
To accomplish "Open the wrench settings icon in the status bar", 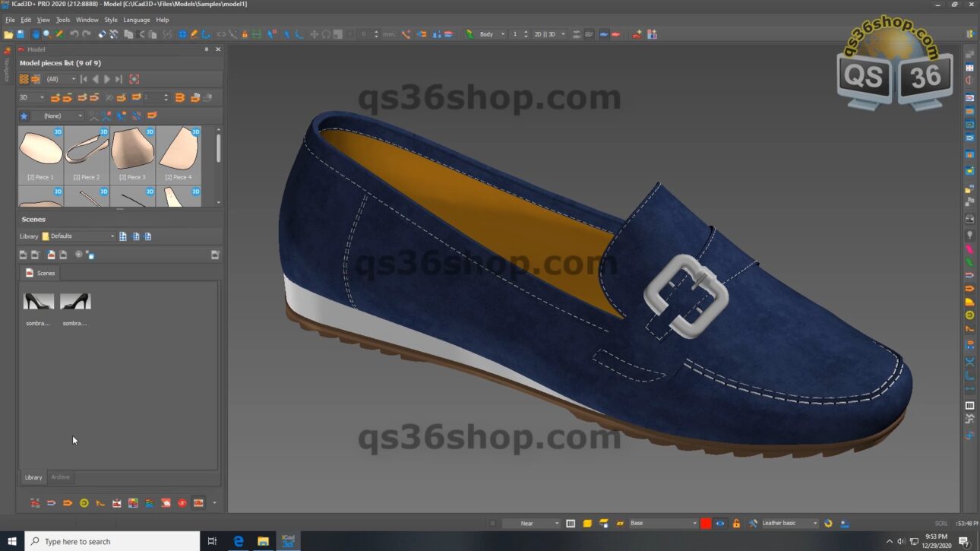I will pyautogui.click(x=752, y=523).
